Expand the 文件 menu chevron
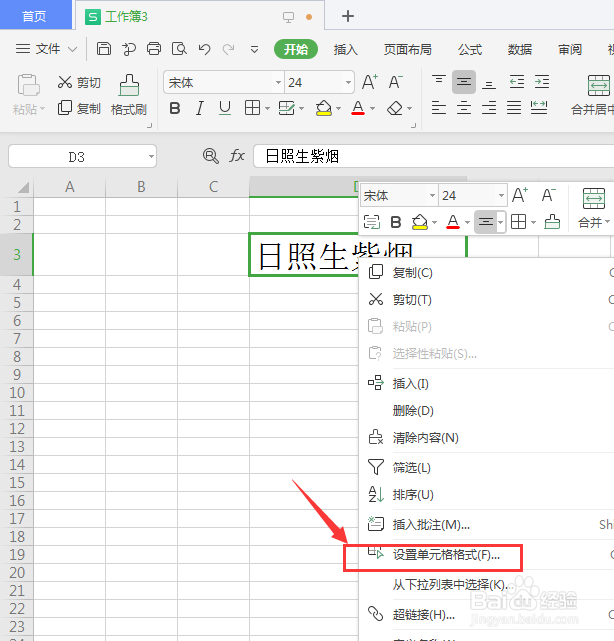Screen dimensions: 614x641 (x=72, y=49)
